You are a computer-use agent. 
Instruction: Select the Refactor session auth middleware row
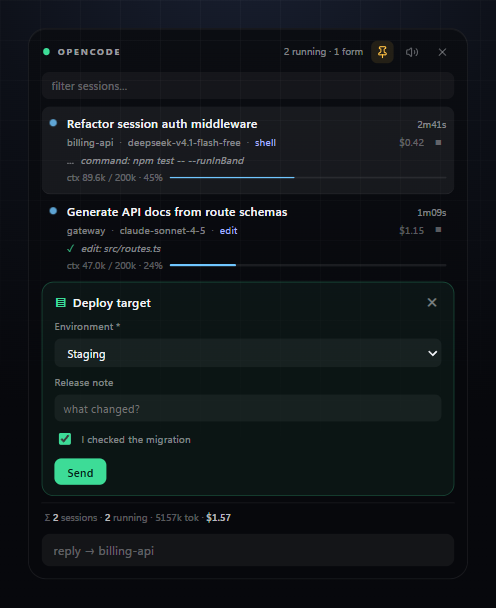pos(248,150)
